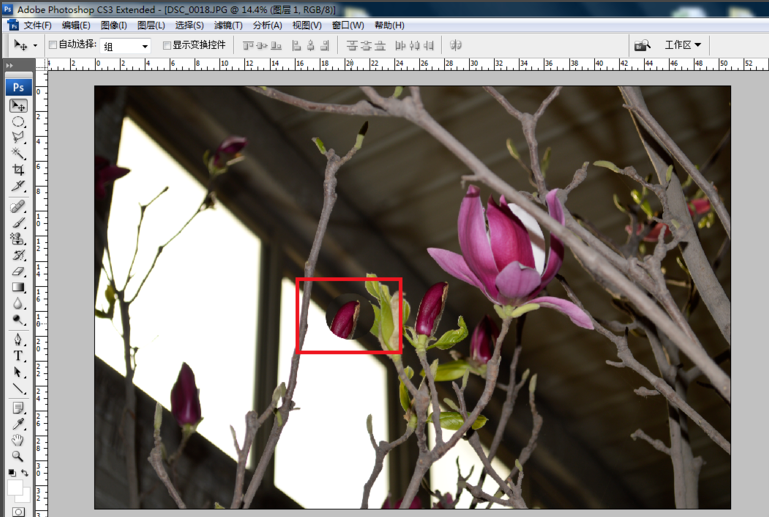Open the 工作区 workspace dropdown

(x=683, y=45)
